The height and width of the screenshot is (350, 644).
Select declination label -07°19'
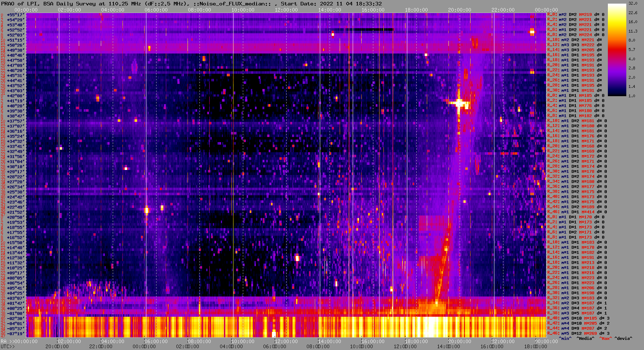coord(15,334)
